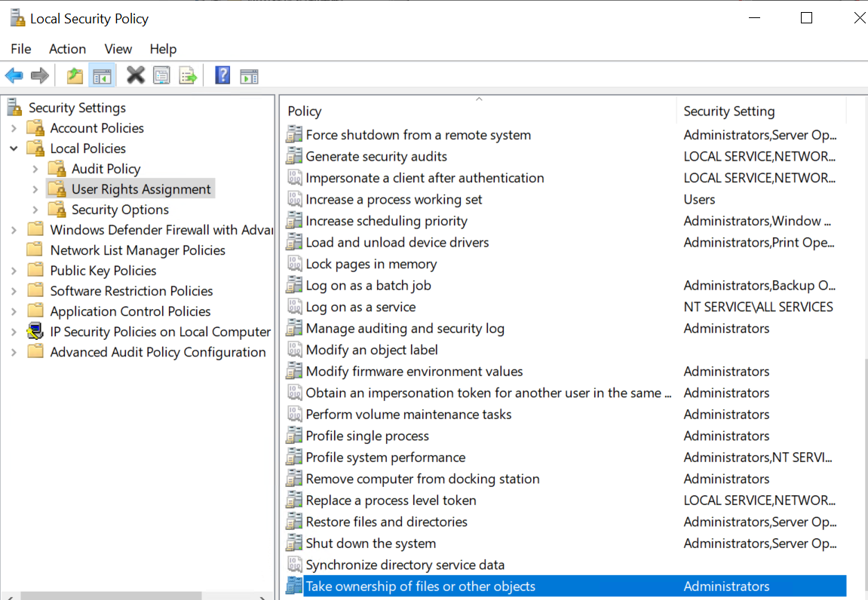Click icon beside Increase a process working set

294,199
